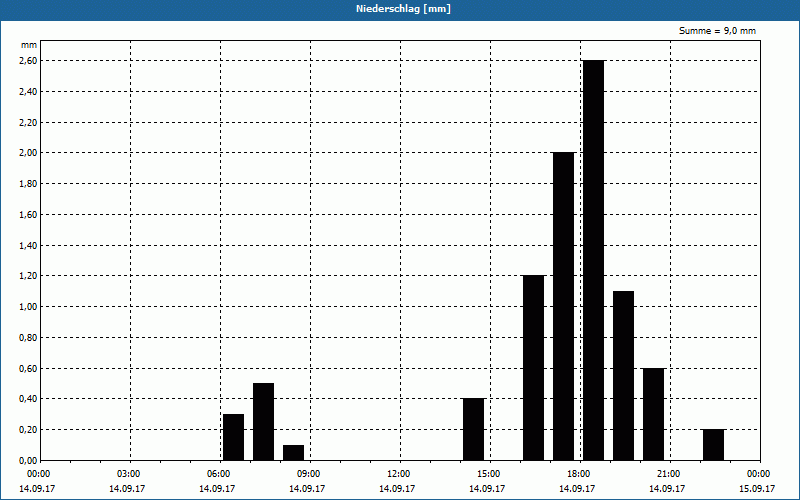Click the 09:00 x-axis time label

(x=309, y=474)
